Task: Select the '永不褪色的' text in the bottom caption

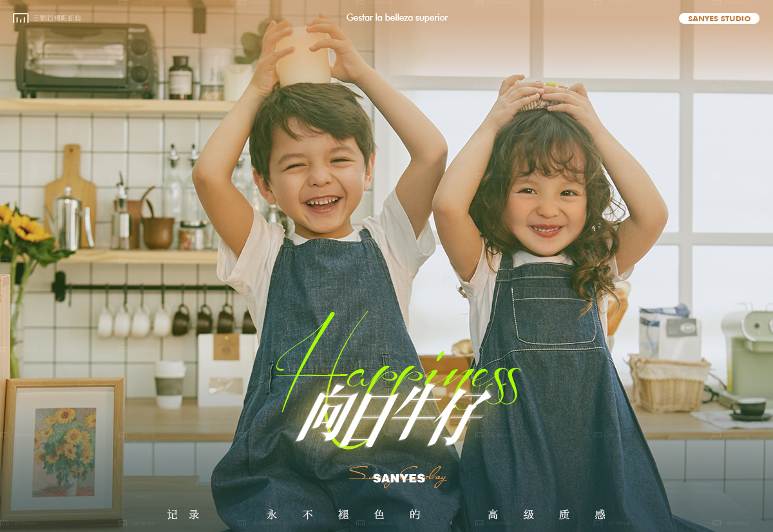Action: [x=343, y=515]
